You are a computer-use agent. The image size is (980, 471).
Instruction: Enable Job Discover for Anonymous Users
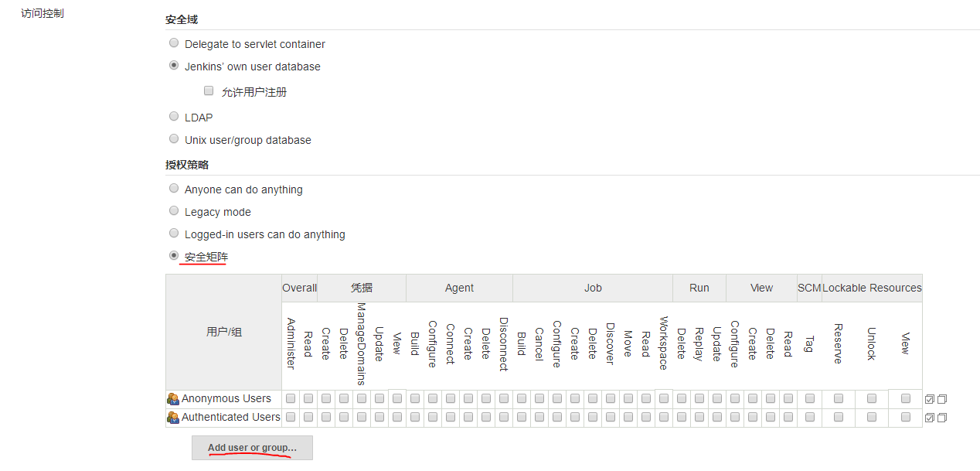(x=611, y=398)
